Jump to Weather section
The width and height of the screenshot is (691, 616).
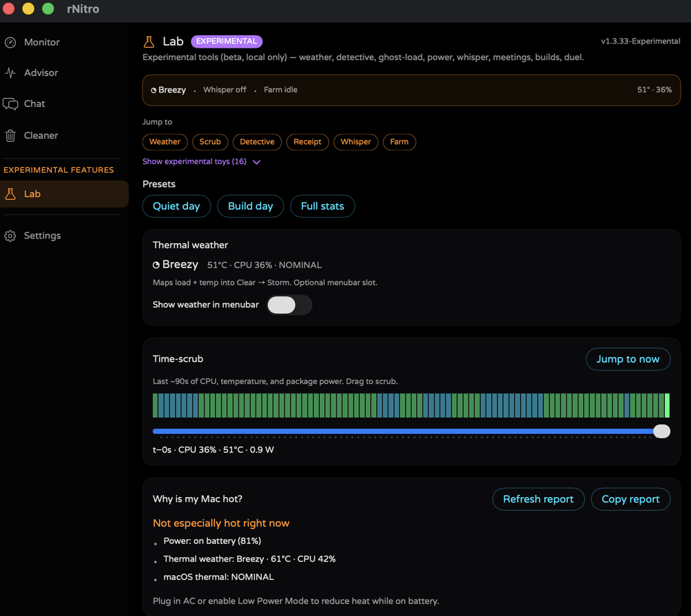click(x=165, y=142)
